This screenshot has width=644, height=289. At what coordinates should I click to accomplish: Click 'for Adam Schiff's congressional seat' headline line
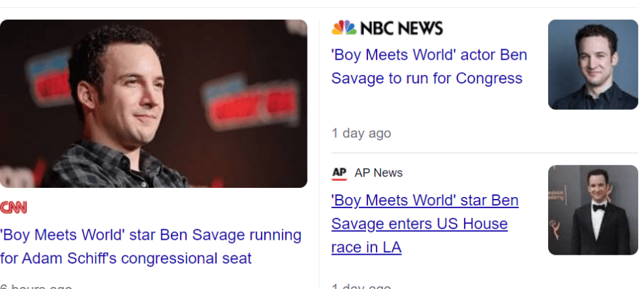pos(126,259)
